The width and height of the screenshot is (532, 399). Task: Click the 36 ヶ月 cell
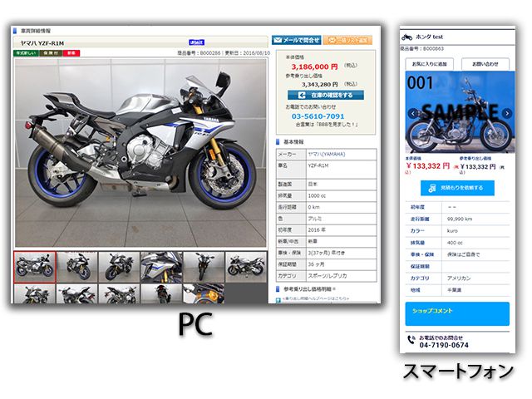pos(342,264)
